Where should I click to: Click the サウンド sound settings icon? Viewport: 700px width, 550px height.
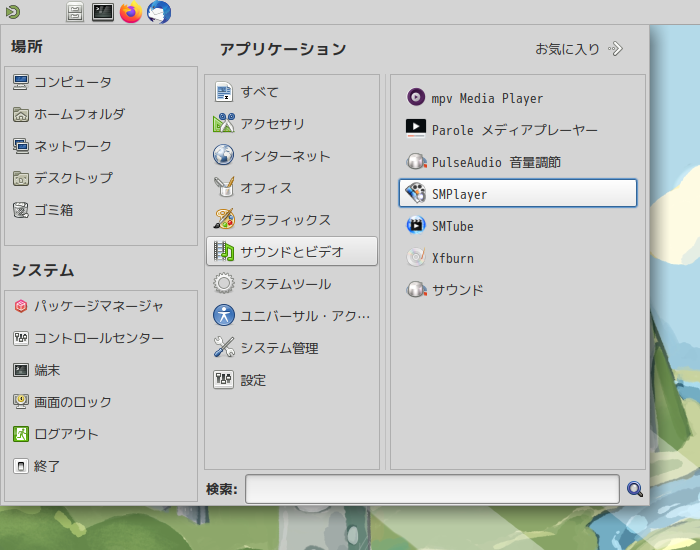tap(416, 289)
